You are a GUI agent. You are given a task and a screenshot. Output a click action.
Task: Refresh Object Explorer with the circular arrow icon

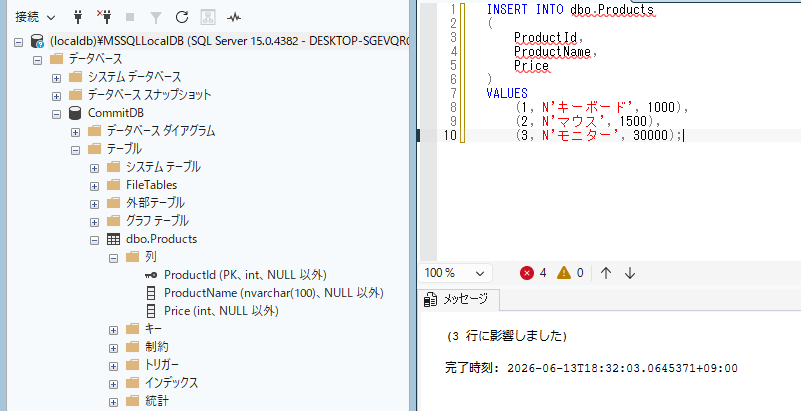coord(182,17)
